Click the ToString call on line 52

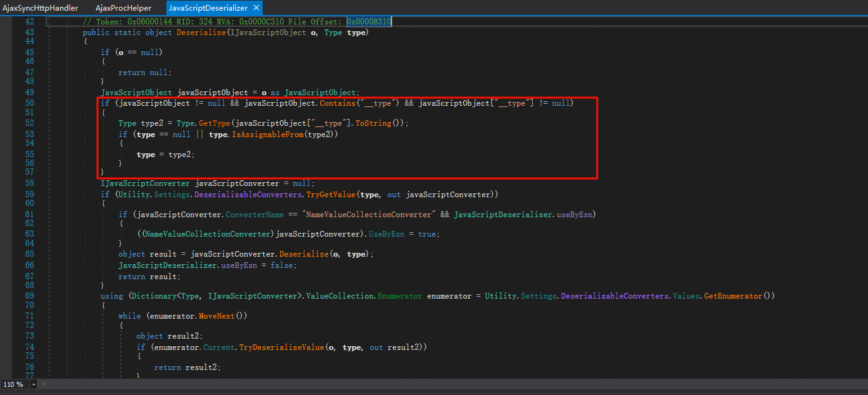373,123
